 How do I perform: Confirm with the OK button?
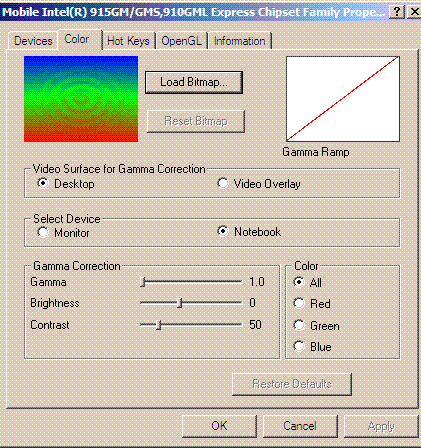coord(219,426)
